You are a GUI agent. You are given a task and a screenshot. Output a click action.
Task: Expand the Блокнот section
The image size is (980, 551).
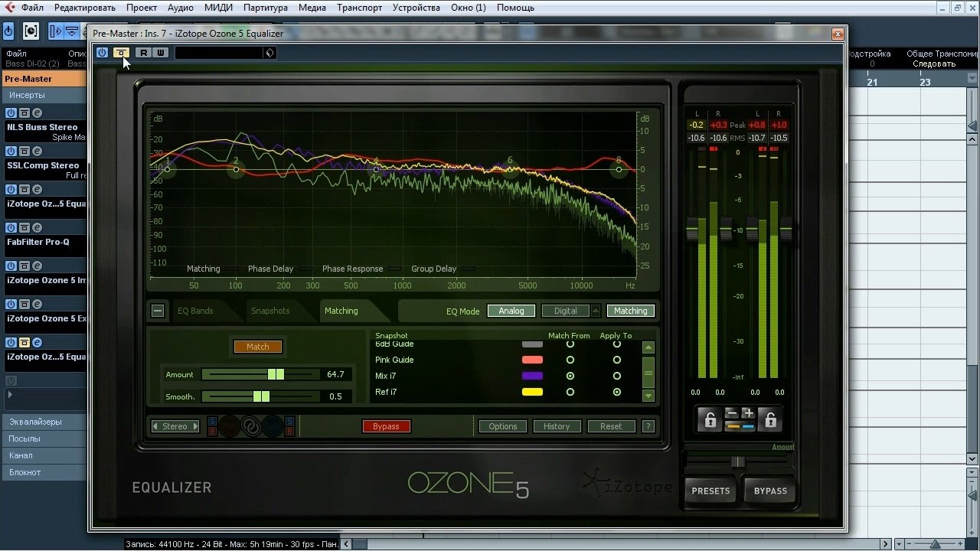coord(44,472)
